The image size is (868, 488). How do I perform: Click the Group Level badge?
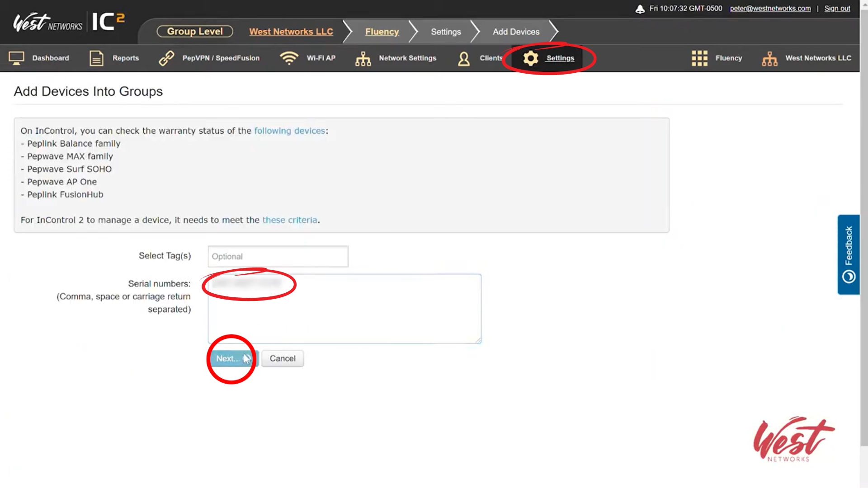(195, 32)
